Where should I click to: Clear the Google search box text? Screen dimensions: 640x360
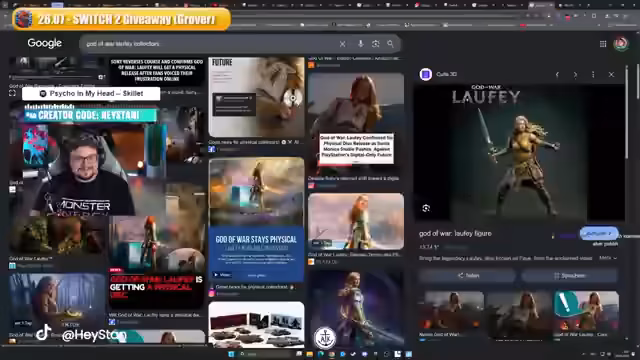point(342,44)
